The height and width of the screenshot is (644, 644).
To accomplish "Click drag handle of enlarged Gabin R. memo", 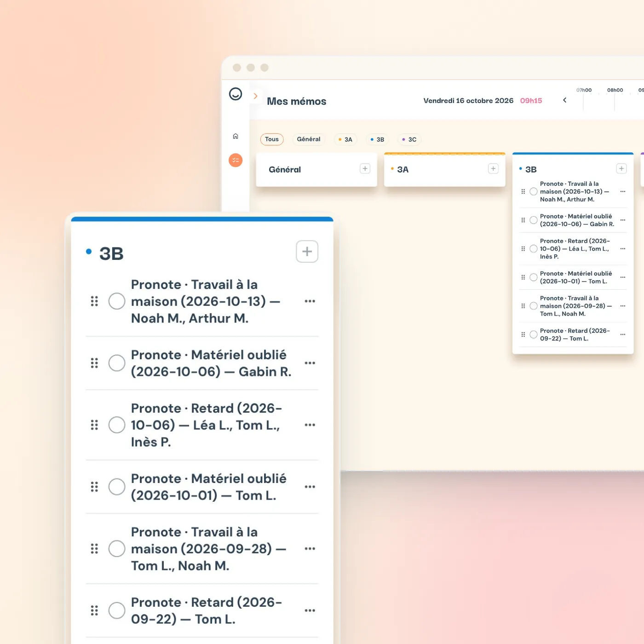I will 94,363.
